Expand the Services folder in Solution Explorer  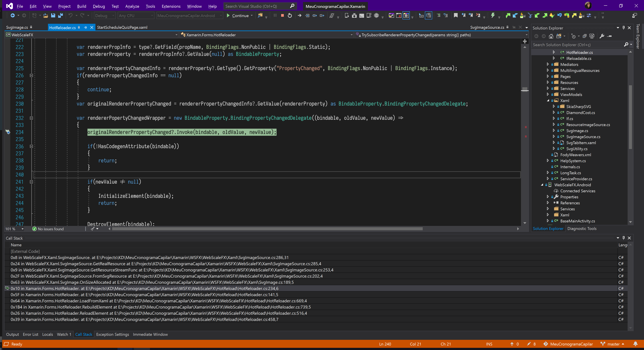click(x=548, y=88)
